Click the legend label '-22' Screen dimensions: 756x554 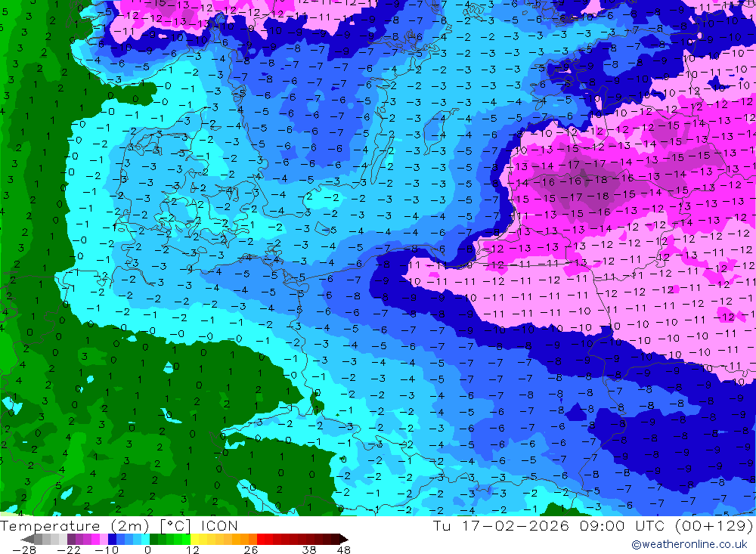coord(69,550)
